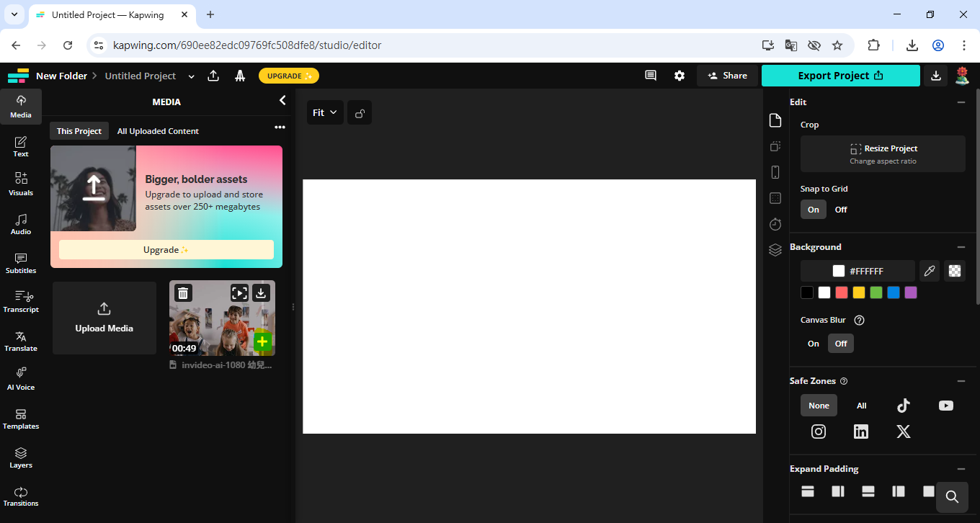Turn Snap to Grid Off
Screen dimensions: 980x523
coord(841,210)
